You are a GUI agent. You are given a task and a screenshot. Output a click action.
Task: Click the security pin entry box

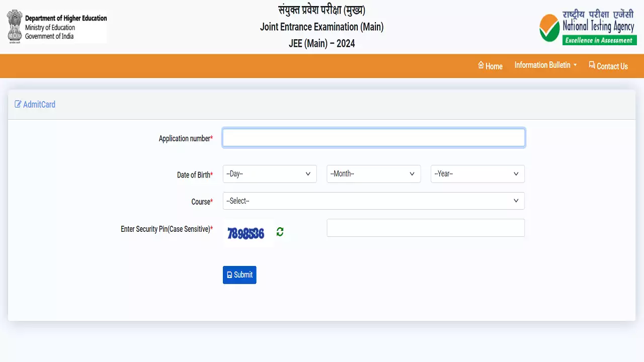pos(425,228)
